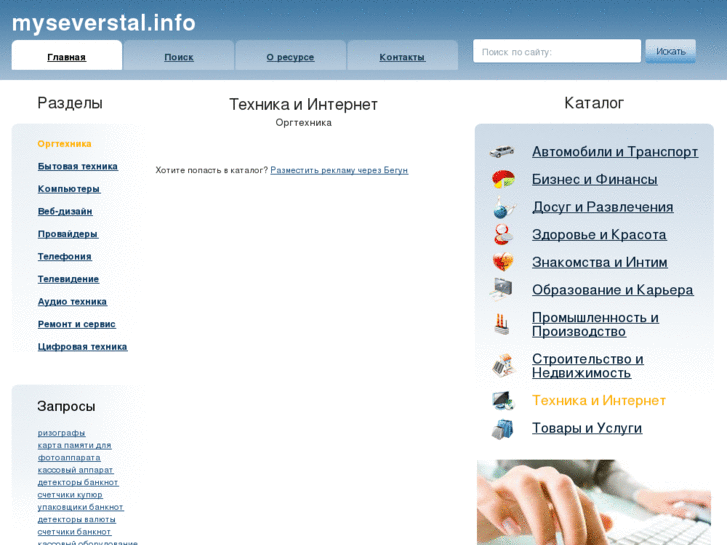Click the упаковщики банкнот query link
Image resolution: width=727 pixels, height=545 pixels.
80,507
